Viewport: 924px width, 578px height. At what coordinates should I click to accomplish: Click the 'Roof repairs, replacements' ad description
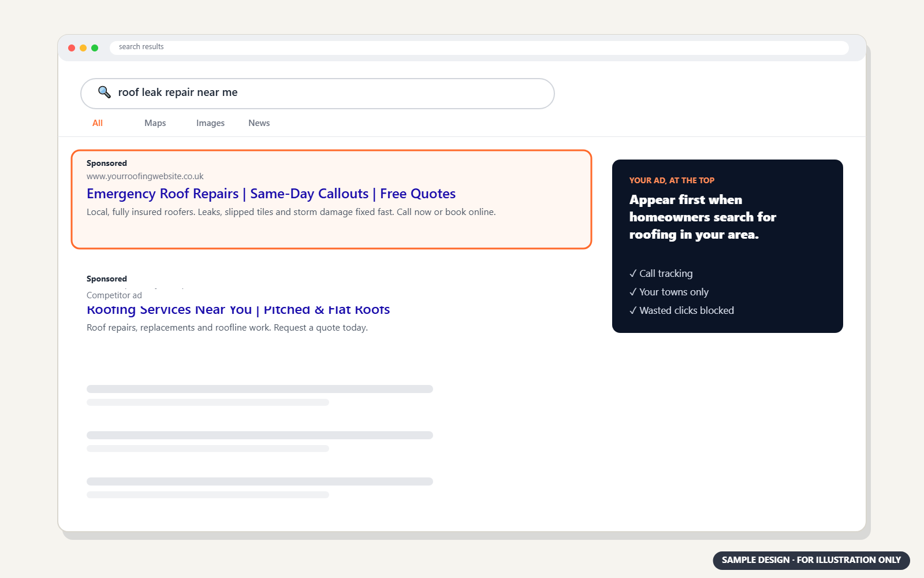pos(227,328)
